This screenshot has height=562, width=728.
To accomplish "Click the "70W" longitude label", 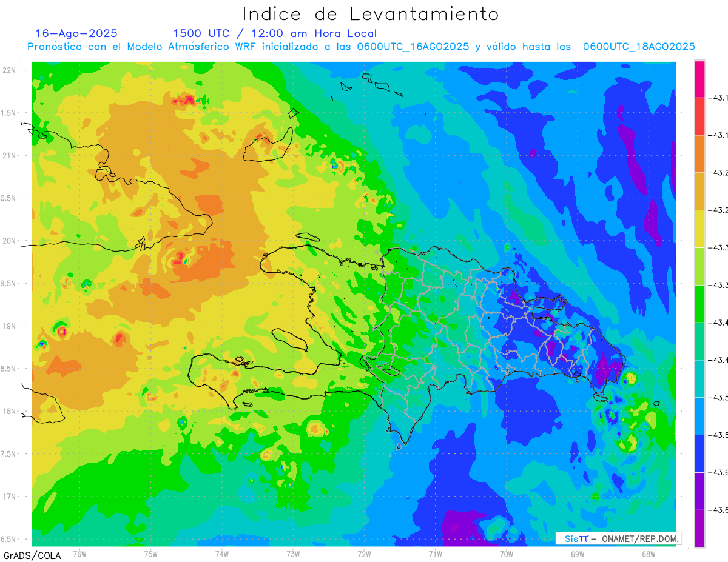I will (506, 554).
